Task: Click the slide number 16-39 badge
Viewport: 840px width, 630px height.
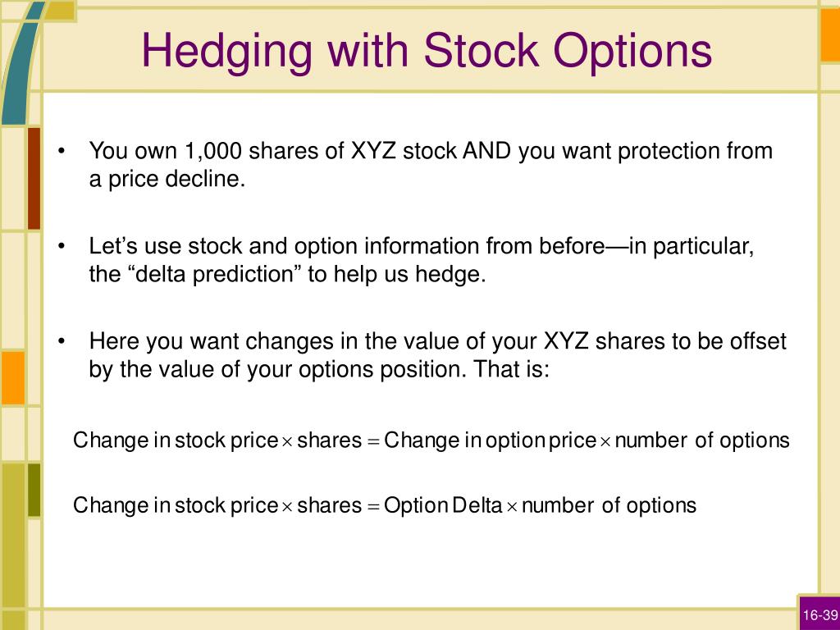Action: click(x=819, y=614)
